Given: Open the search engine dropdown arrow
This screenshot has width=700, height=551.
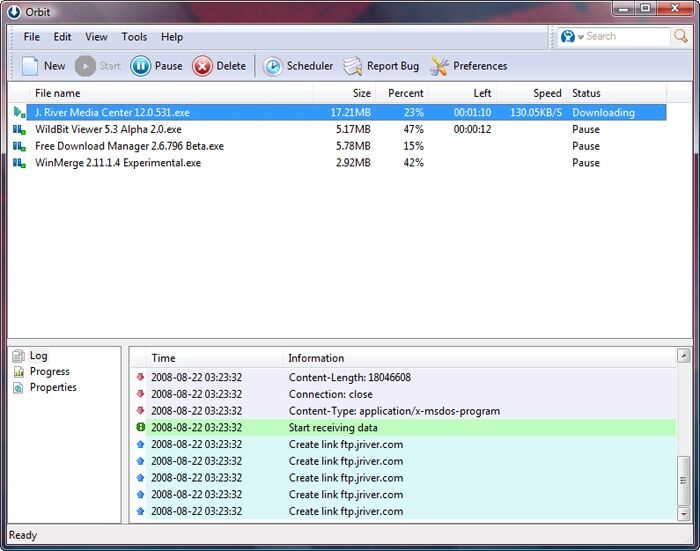Looking at the screenshot, I should pos(581,37).
